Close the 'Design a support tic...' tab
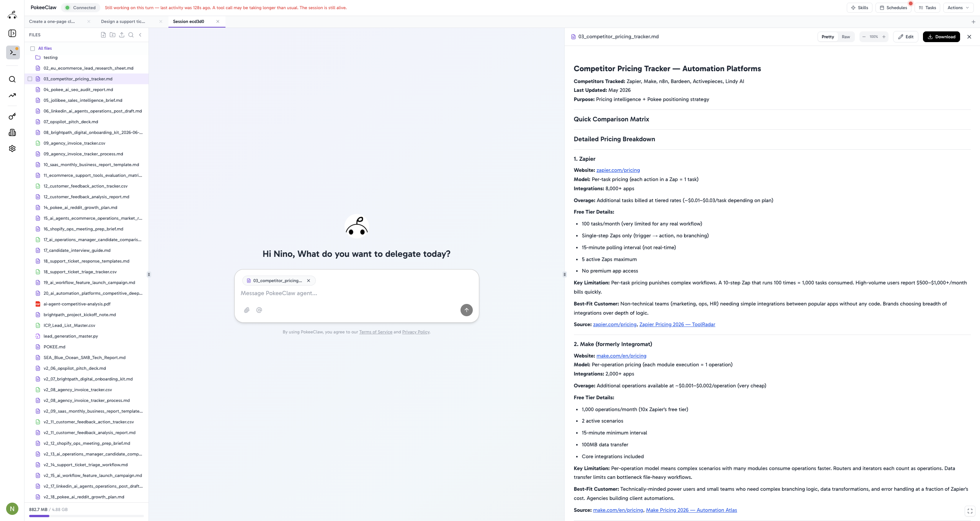This screenshot has width=980, height=521. click(161, 21)
